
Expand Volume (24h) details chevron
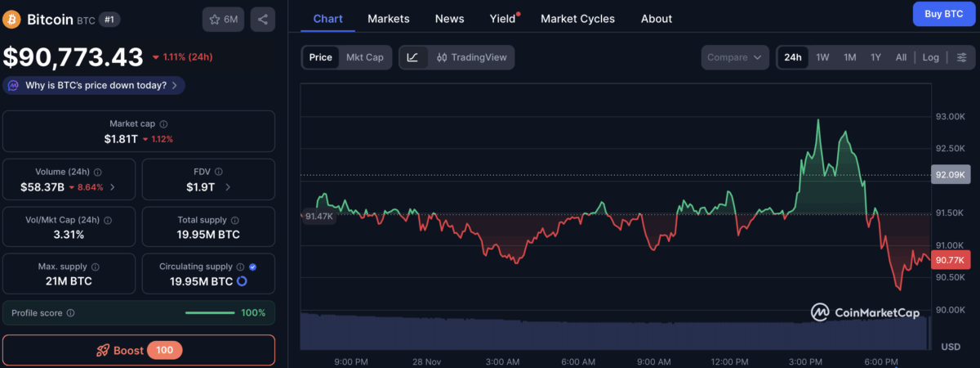112,187
